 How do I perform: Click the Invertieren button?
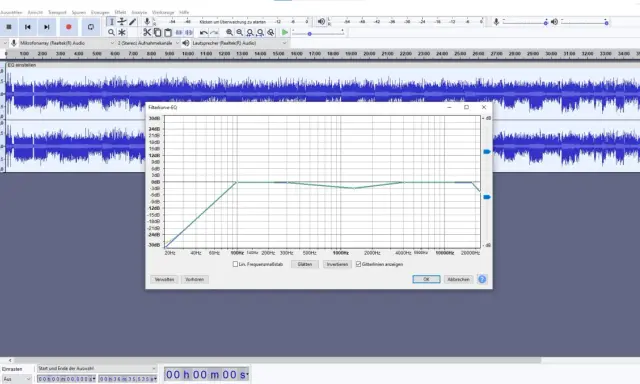tap(337, 264)
